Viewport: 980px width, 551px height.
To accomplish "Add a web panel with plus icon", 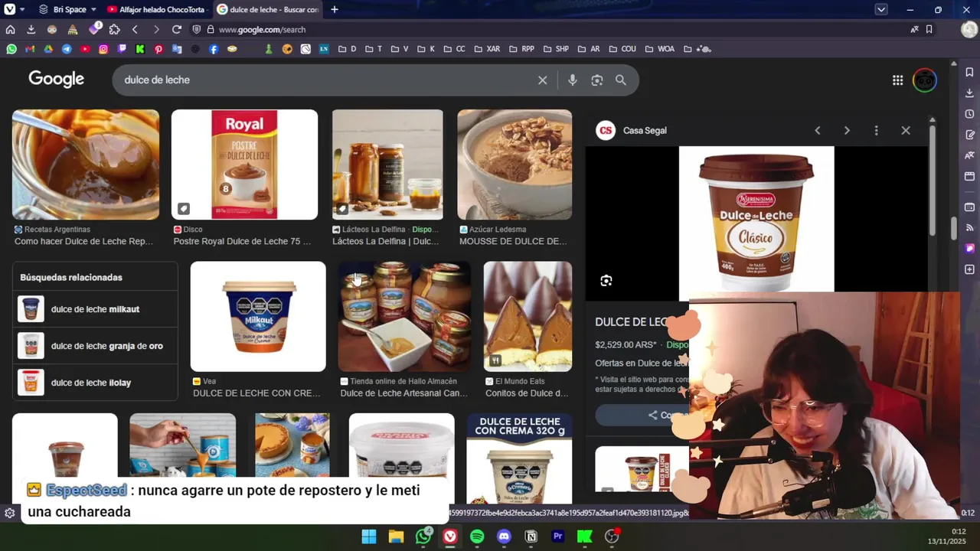I will click(969, 269).
